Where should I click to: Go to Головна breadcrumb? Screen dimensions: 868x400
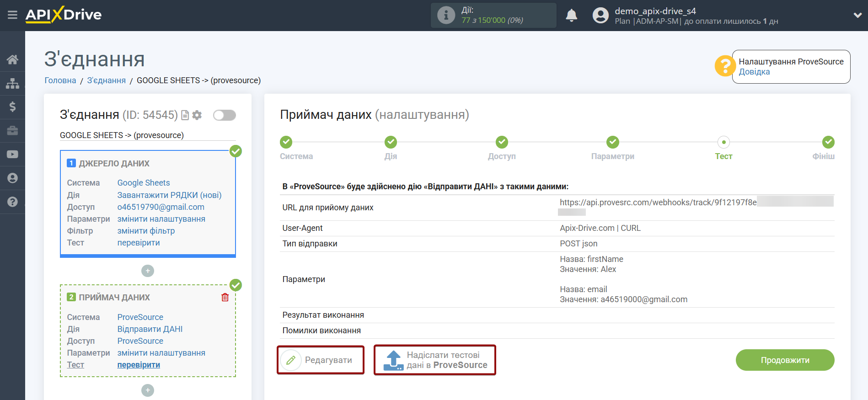tap(60, 80)
